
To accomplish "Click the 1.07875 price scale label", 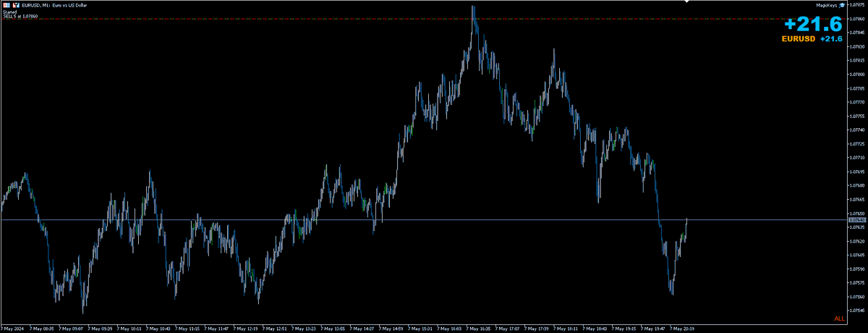I will [x=856, y=5].
